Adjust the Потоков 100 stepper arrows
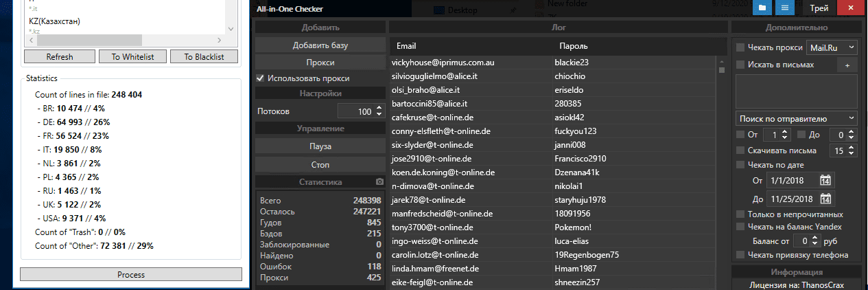Screen dimensions: 868x290 coord(379,111)
